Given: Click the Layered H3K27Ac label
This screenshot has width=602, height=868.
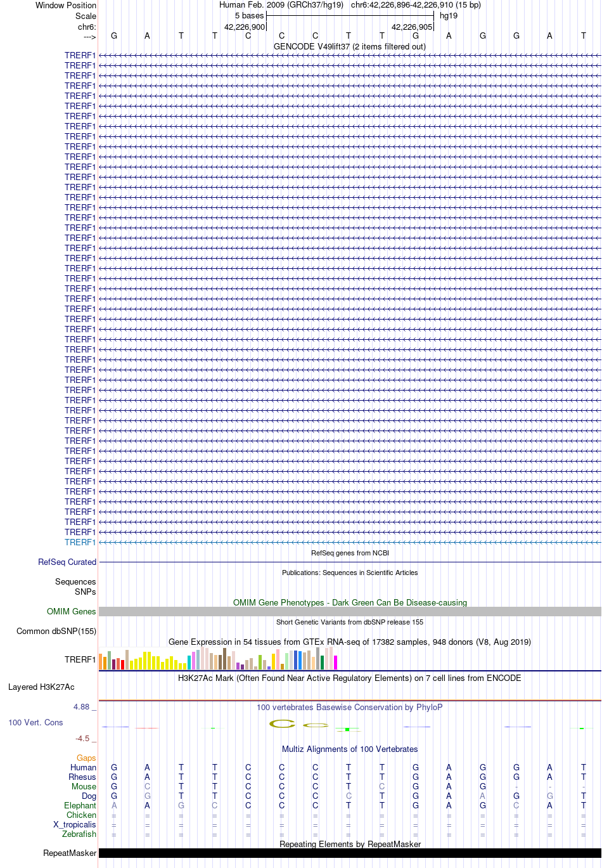Looking at the screenshot, I should [41, 687].
